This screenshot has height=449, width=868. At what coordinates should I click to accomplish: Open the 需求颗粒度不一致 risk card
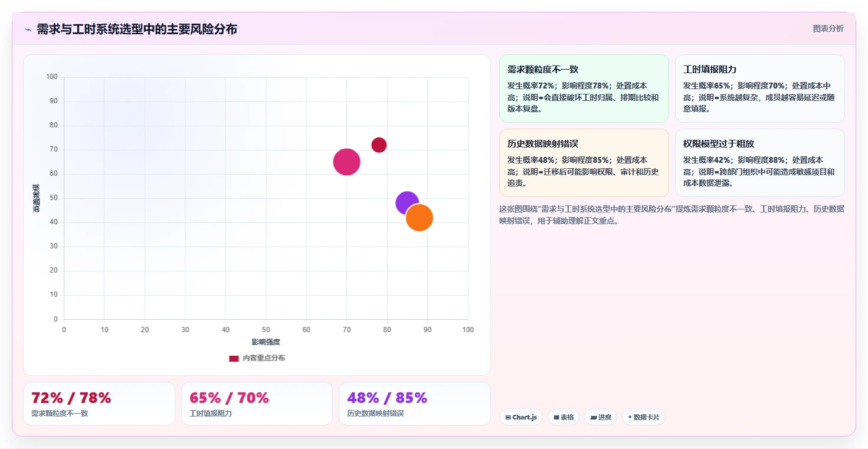point(584,89)
